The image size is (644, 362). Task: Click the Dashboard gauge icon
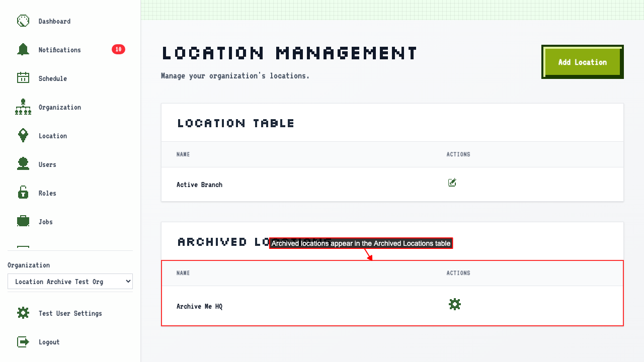(x=23, y=21)
